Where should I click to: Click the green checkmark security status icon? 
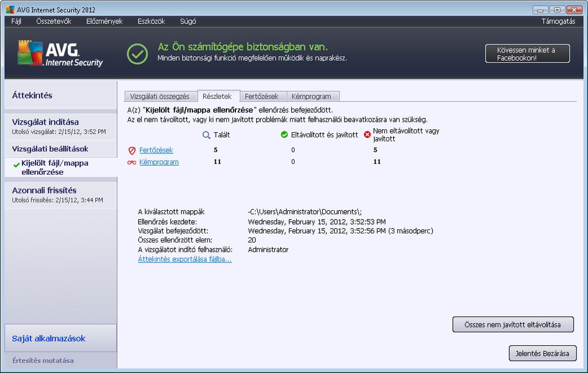pos(137,53)
